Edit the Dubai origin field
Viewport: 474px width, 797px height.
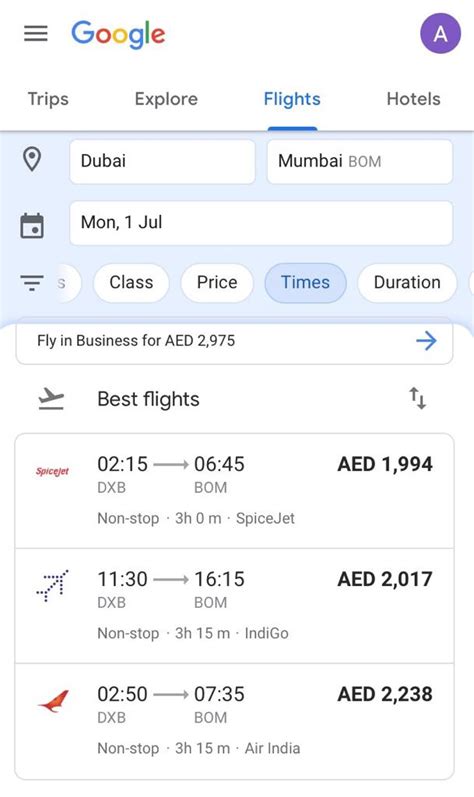163,162
